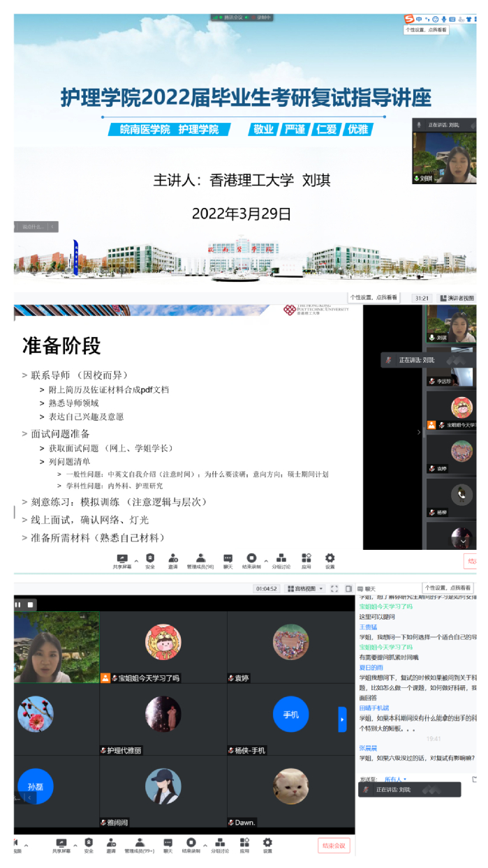Open 聊天 icon in 管理成员(98) toolbar
The width and height of the screenshot is (488, 868).
click(228, 561)
